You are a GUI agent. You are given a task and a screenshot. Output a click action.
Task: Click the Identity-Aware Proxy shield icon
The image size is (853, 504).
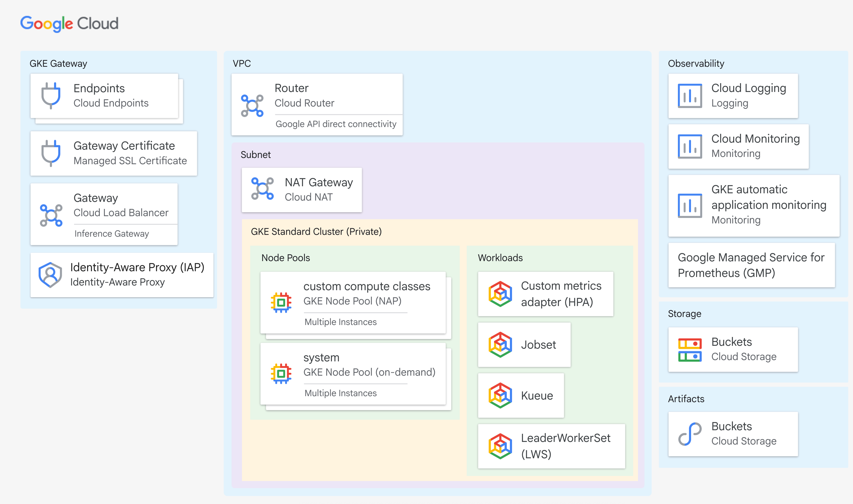point(50,275)
